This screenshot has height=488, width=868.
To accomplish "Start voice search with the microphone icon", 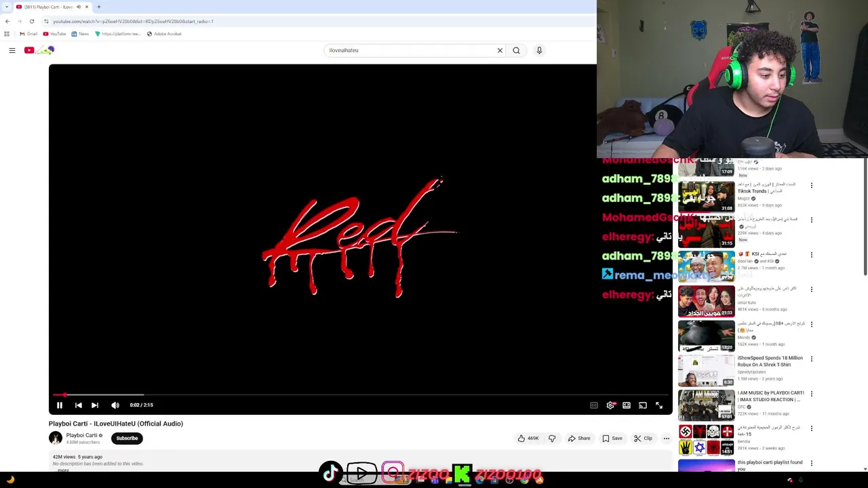I will tap(539, 50).
